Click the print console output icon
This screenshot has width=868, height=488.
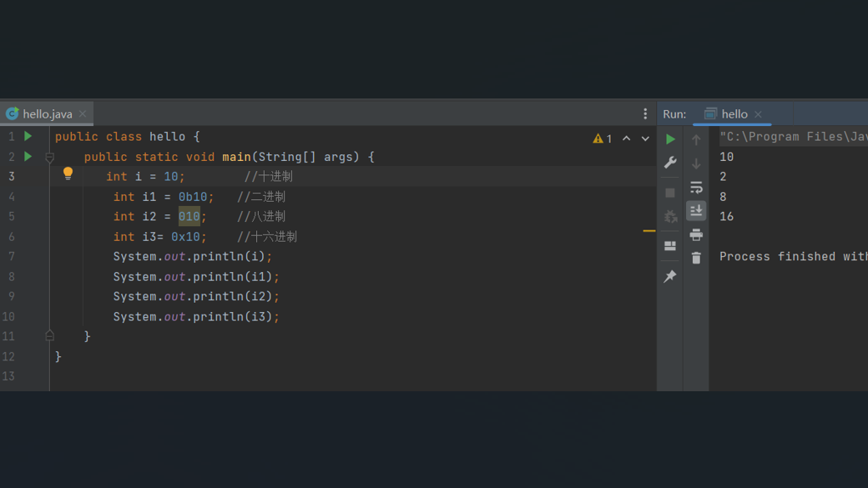pos(696,234)
